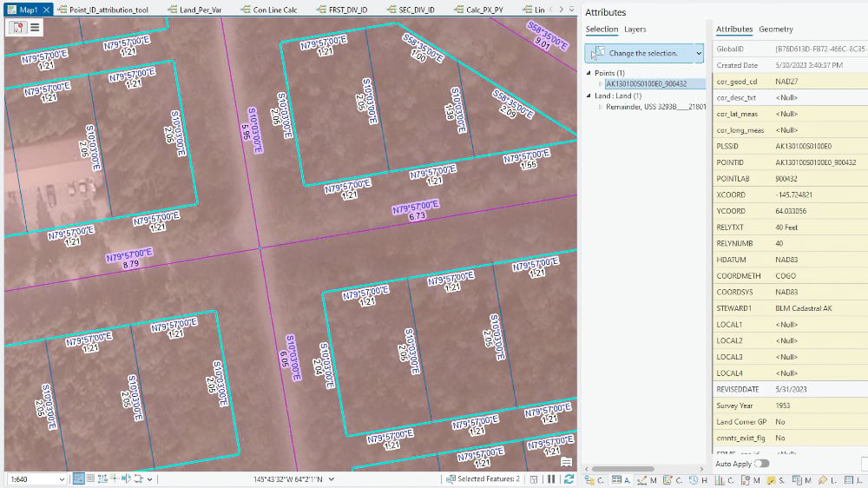Expand the AK130100S0100E0_900432 tree item
This screenshot has width=868, height=488.
(x=600, y=84)
